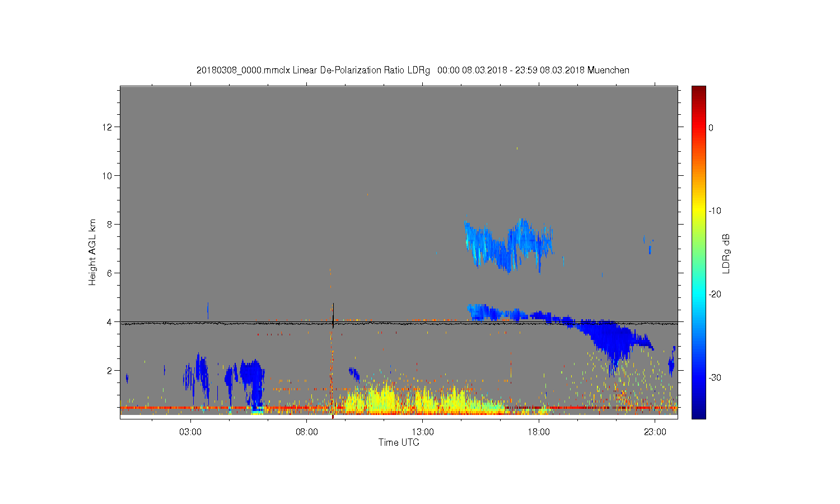Select the 13:00 time tick label
Image resolution: width=840 pixels, height=504 pixels.
pyautogui.click(x=423, y=432)
